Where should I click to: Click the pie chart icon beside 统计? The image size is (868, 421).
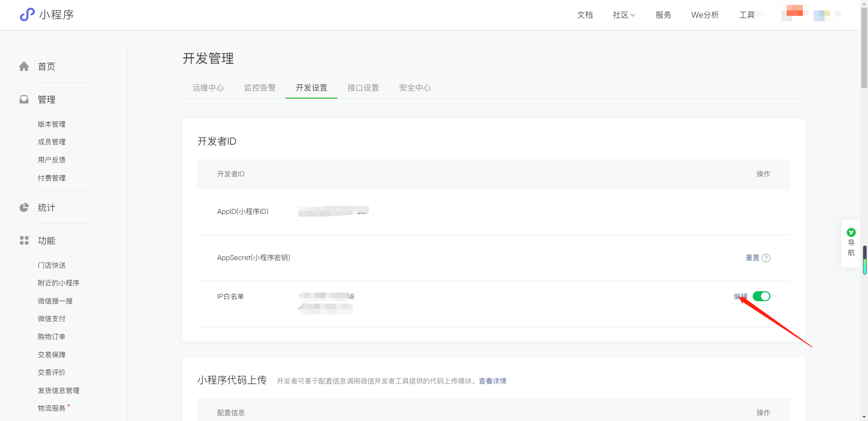(x=24, y=208)
